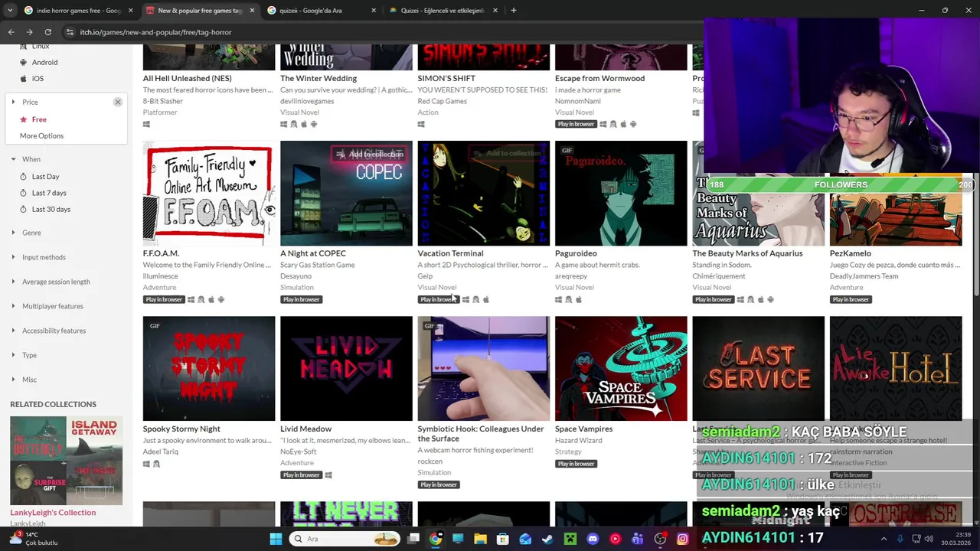980x551 pixels.
Task: Open OBS Studio from the taskbar
Action: [660, 539]
